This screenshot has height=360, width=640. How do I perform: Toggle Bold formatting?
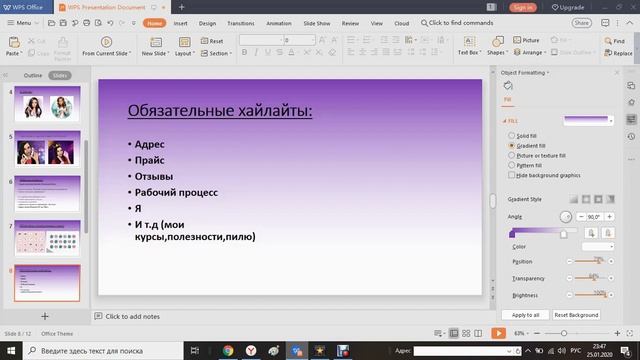(x=244, y=52)
